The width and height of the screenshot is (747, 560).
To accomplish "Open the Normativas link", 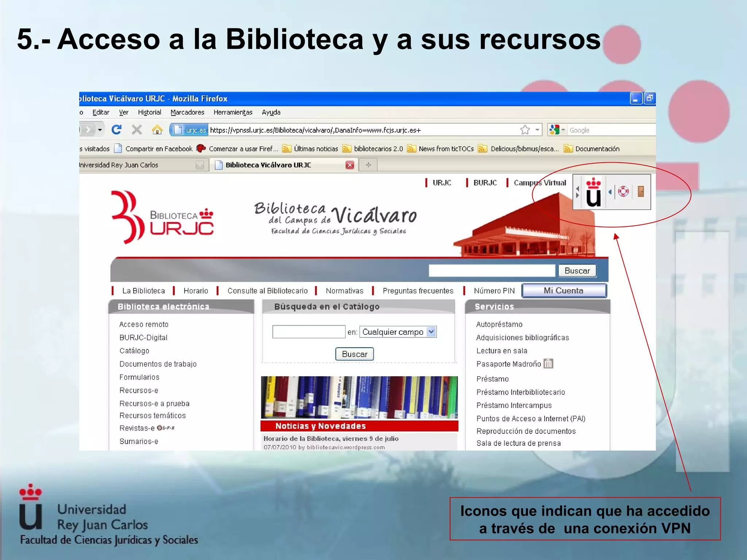I will 344,291.
